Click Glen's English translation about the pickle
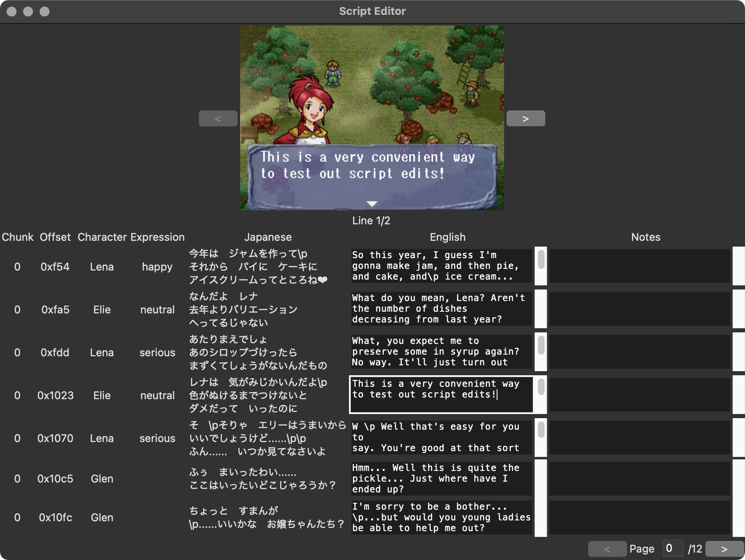Screen dimensions: 745x560 441,478
